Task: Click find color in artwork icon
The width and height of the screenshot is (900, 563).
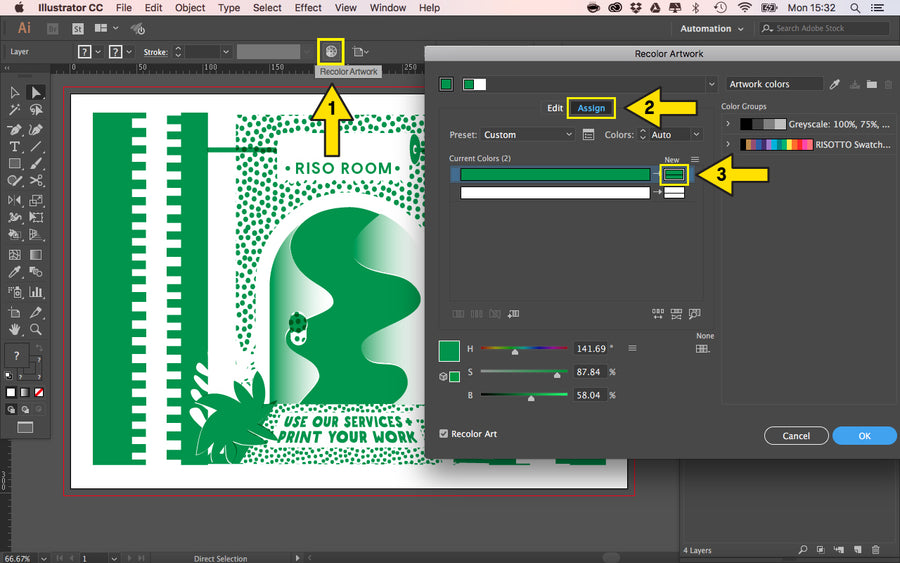Action: pos(695,313)
